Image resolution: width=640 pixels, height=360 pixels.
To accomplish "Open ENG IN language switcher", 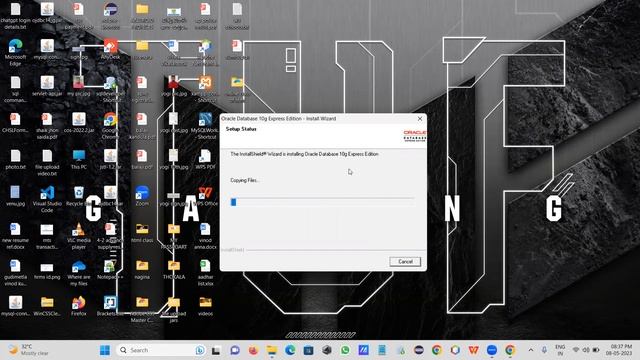I will click(x=560, y=350).
